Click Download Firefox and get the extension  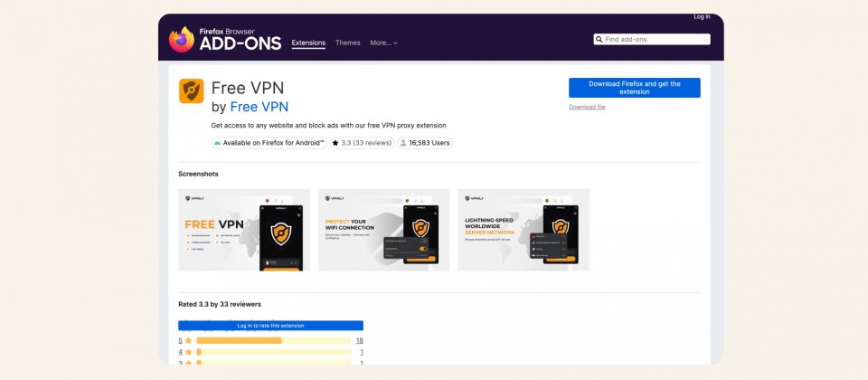[634, 88]
